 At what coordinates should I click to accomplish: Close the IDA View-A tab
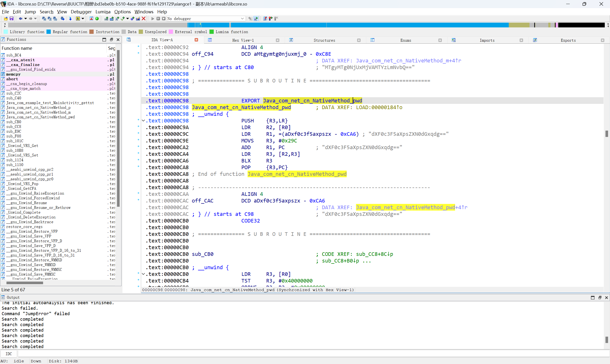tap(196, 40)
